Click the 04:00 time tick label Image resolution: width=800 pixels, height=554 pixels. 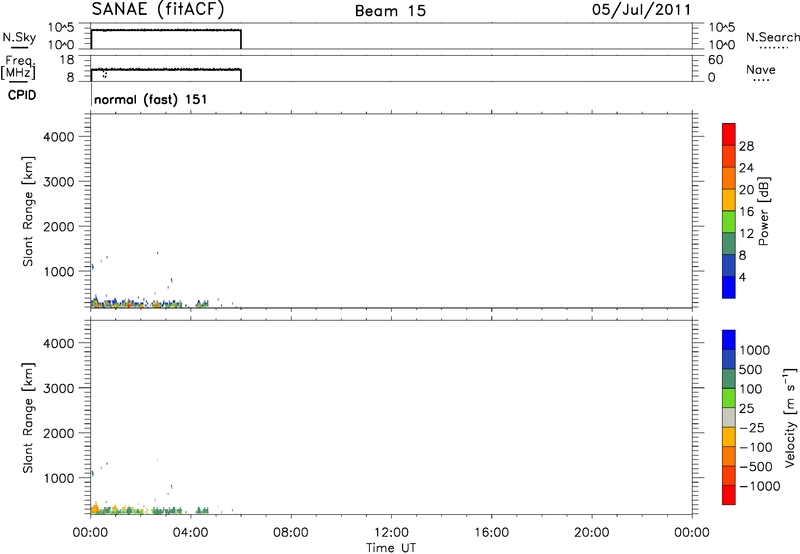pyautogui.click(x=190, y=533)
